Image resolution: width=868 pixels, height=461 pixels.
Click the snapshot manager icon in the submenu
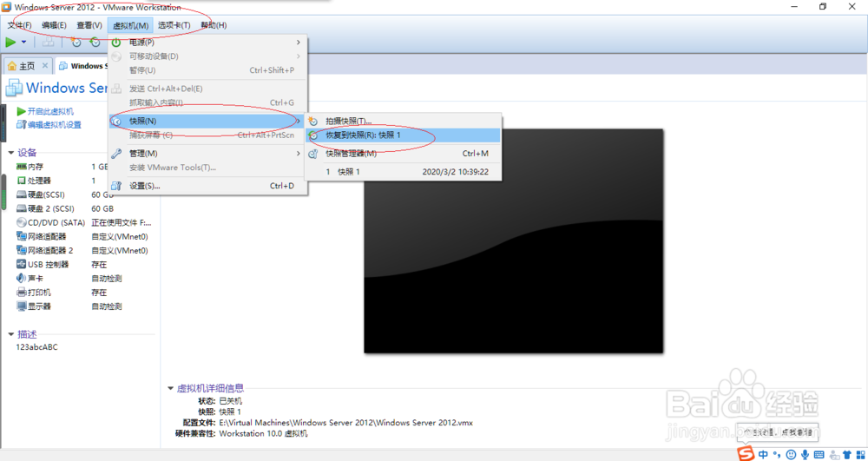[313, 154]
